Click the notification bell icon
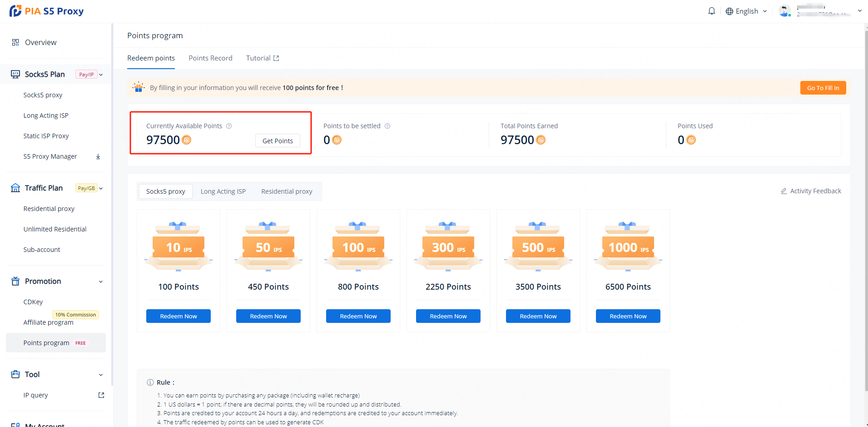 coord(711,11)
